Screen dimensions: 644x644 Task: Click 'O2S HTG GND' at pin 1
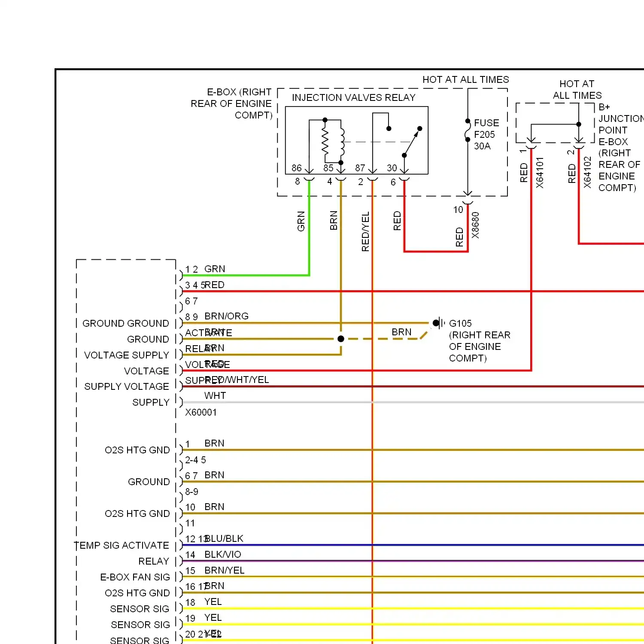[137, 450]
